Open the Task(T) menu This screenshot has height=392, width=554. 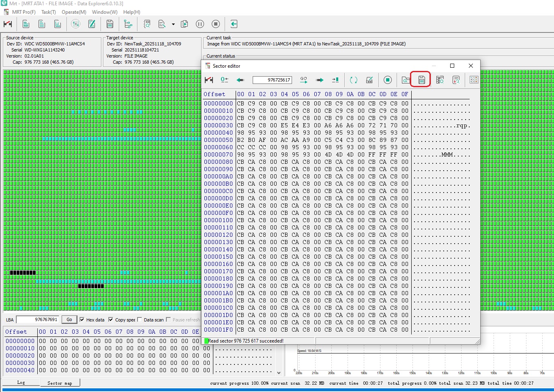(x=49, y=12)
